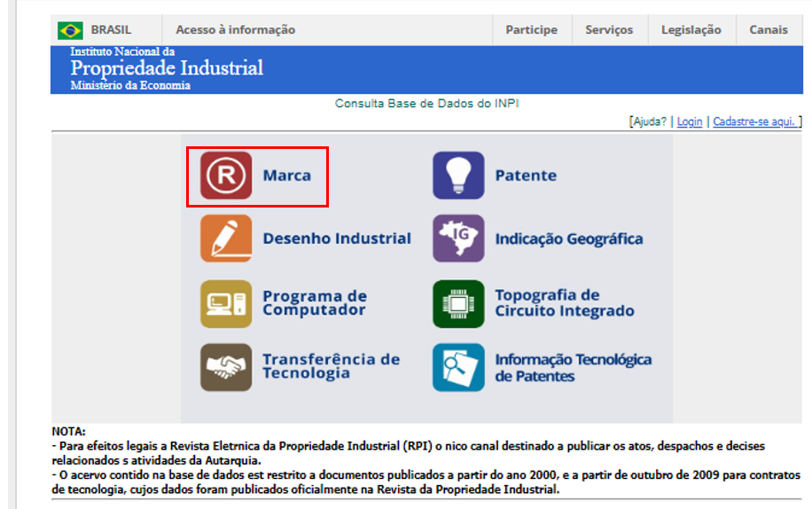Open the Participe menu item
Viewport: 812px width, 509px height.
click(531, 30)
